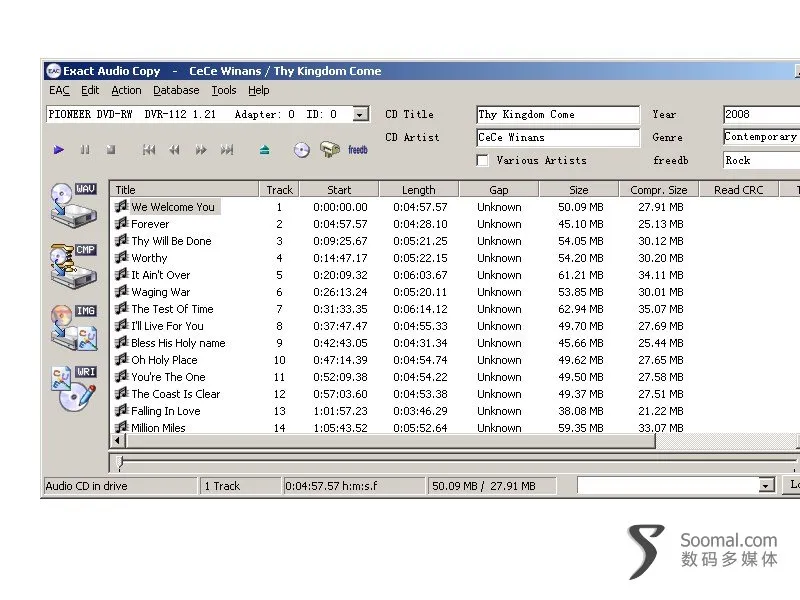800x600 pixels.
Task: Open the Genre combo box
Action: coord(761,137)
